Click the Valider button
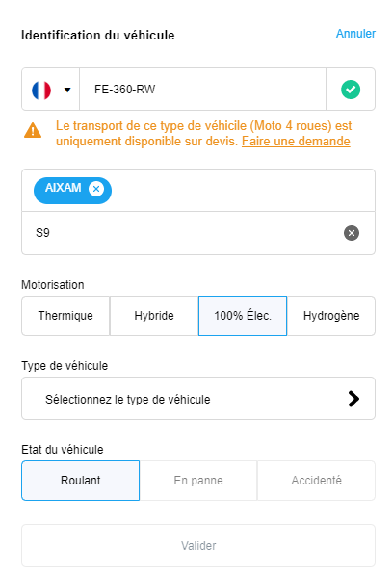The height and width of the screenshot is (575, 392). click(x=198, y=546)
